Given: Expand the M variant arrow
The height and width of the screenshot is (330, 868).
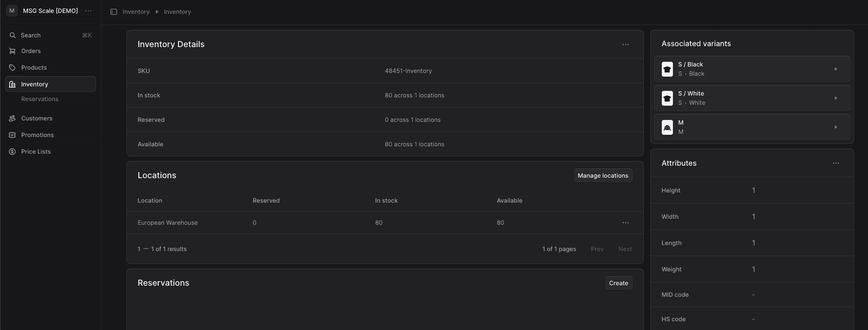Looking at the screenshot, I should (x=836, y=127).
